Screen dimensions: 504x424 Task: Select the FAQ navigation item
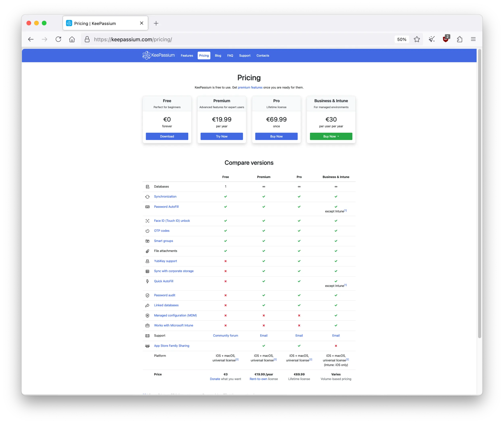(x=230, y=55)
